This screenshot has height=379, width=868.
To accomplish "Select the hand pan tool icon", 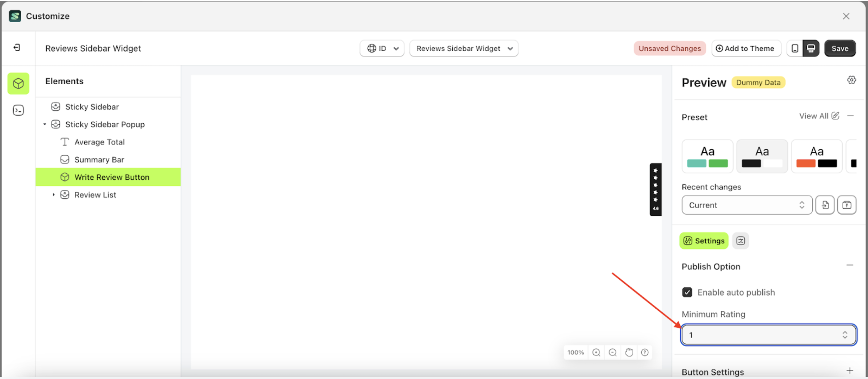I will [x=629, y=352].
